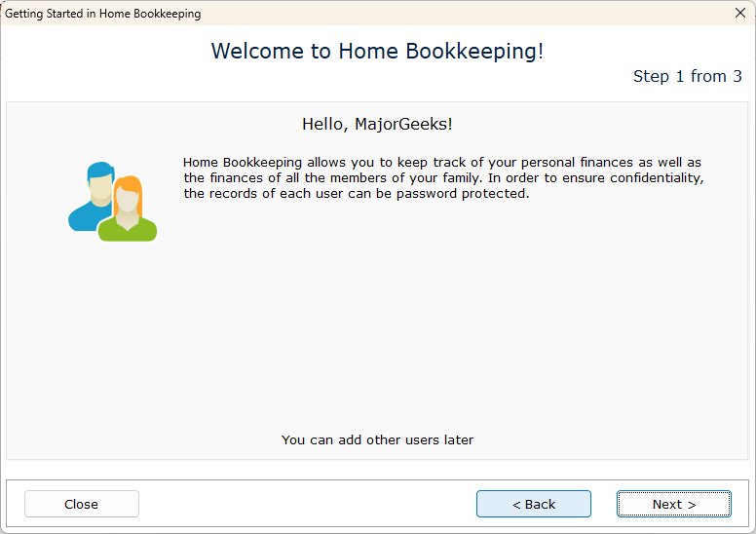Click 'You can add other users later' note
756x534 pixels.
[377, 439]
